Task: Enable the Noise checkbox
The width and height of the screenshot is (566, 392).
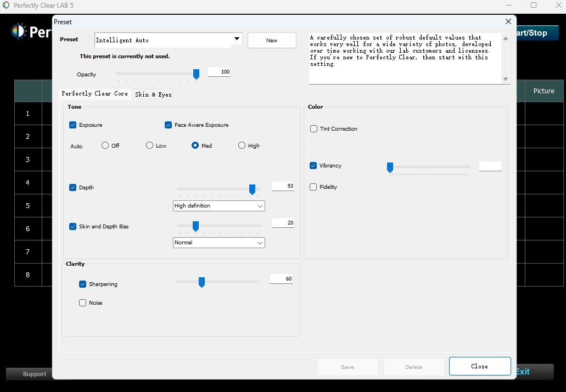Action: tap(83, 303)
